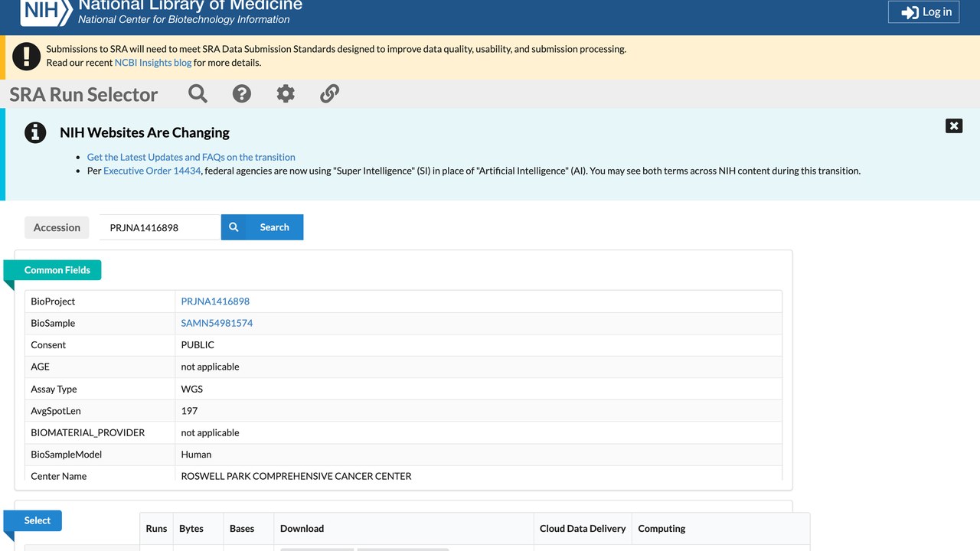This screenshot has height=551, width=980.
Task: Dismiss the NIH Websites Are Changing banner
Action: 954,126
